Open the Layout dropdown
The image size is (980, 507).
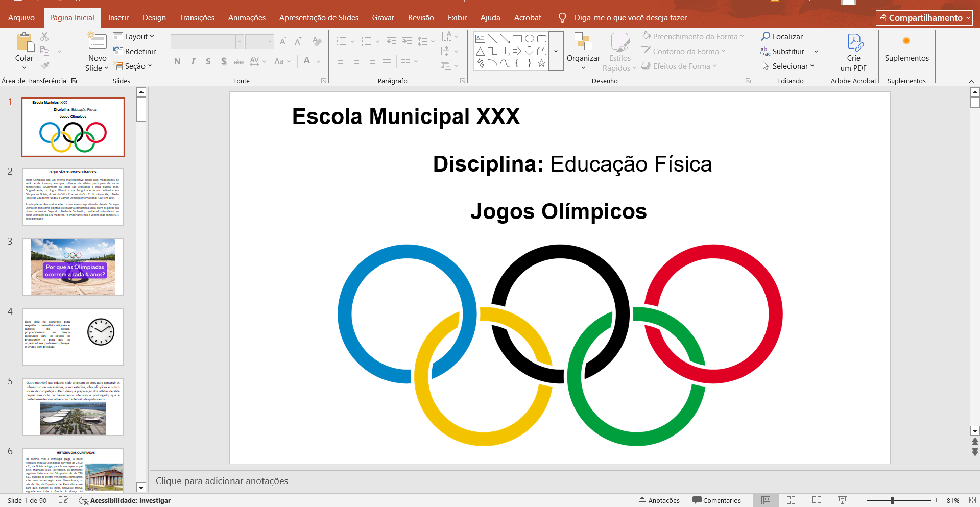[x=133, y=37]
